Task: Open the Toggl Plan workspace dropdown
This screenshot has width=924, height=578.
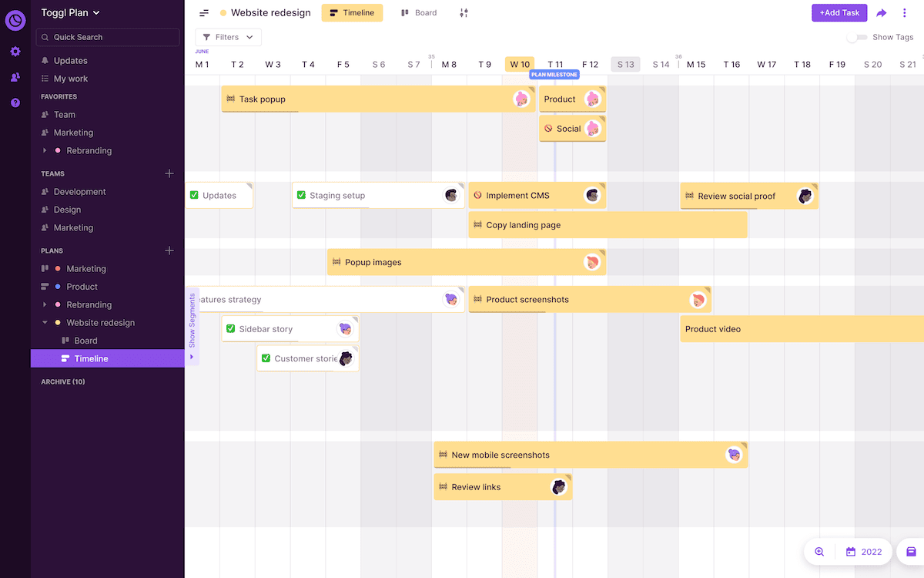Action: (70, 12)
